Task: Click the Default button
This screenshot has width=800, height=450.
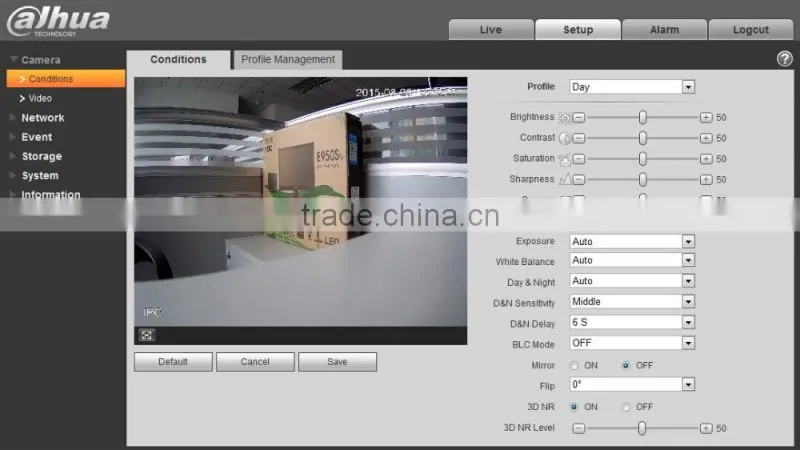Action: [173, 362]
